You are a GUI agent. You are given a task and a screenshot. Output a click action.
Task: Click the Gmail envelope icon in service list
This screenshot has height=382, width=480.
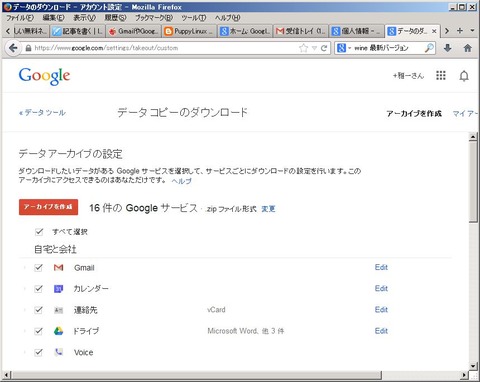58,267
